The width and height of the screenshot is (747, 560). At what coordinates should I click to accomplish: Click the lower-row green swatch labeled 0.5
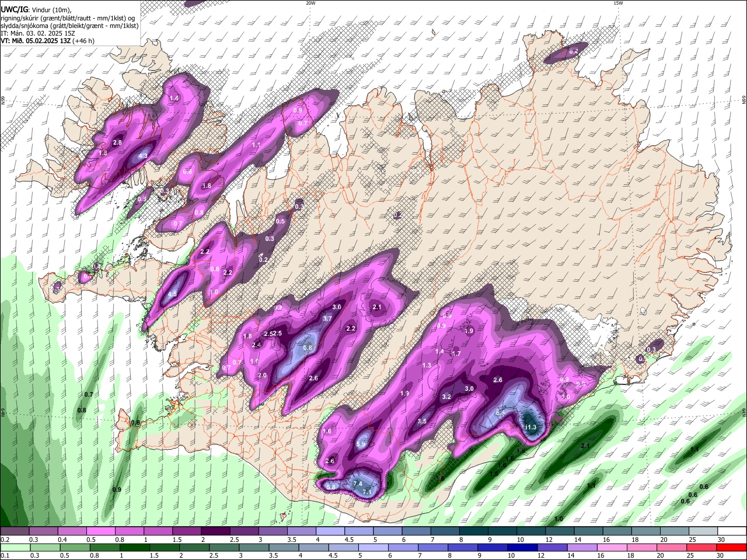pyautogui.click(x=75, y=547)
